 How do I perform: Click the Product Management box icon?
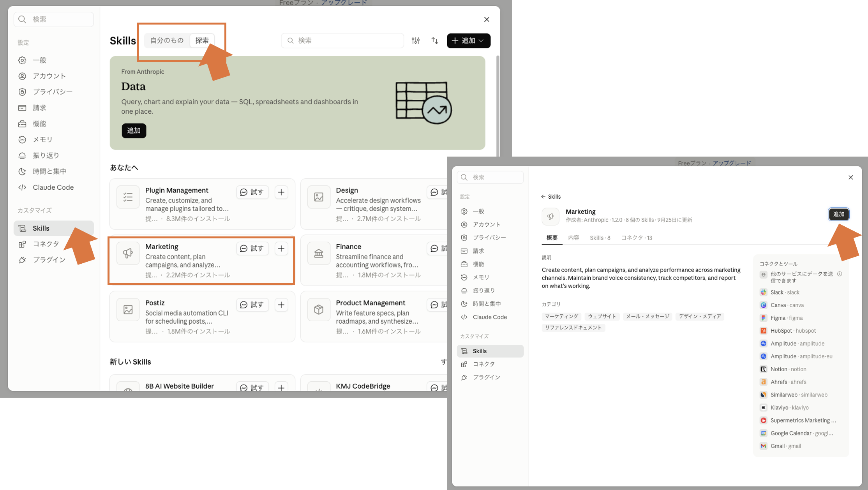(319, 310)
